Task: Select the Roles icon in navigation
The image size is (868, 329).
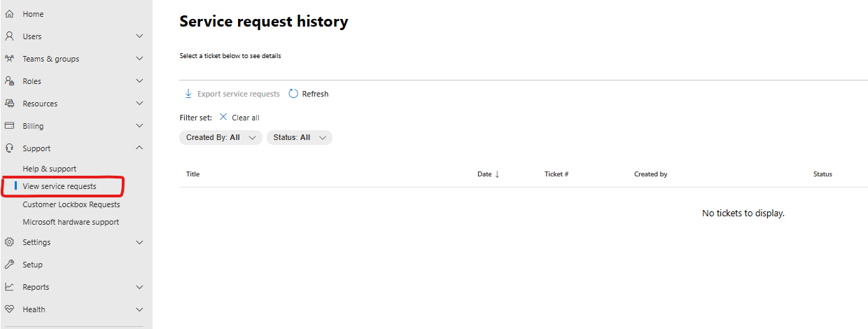Action: coord(9,81)
